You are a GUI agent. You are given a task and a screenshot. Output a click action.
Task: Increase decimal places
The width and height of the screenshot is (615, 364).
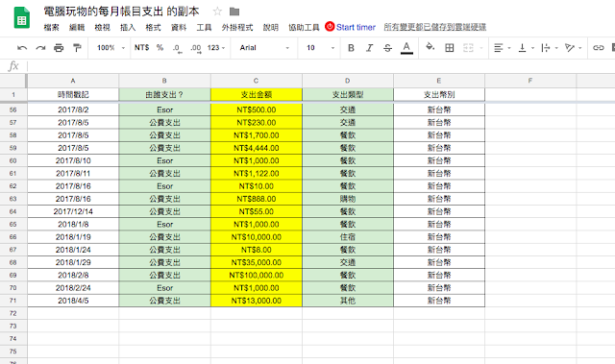point(196,48)
